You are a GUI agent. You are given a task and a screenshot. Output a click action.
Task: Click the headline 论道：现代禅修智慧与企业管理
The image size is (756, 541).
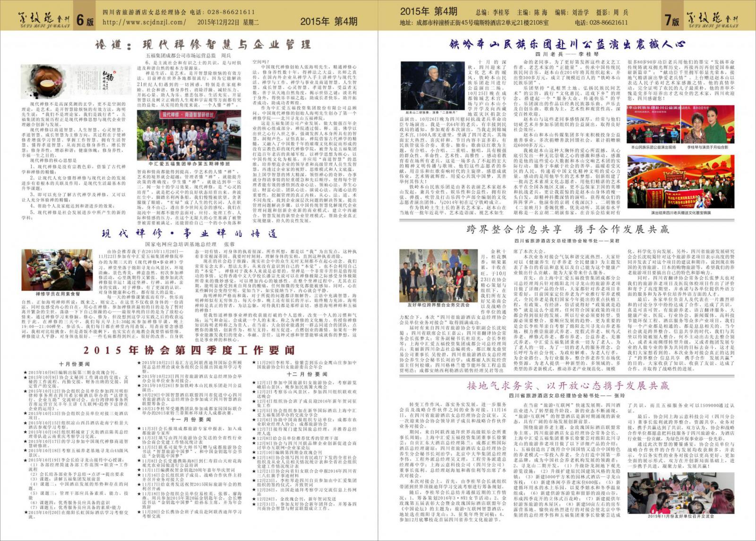click(x=203, y=44)
